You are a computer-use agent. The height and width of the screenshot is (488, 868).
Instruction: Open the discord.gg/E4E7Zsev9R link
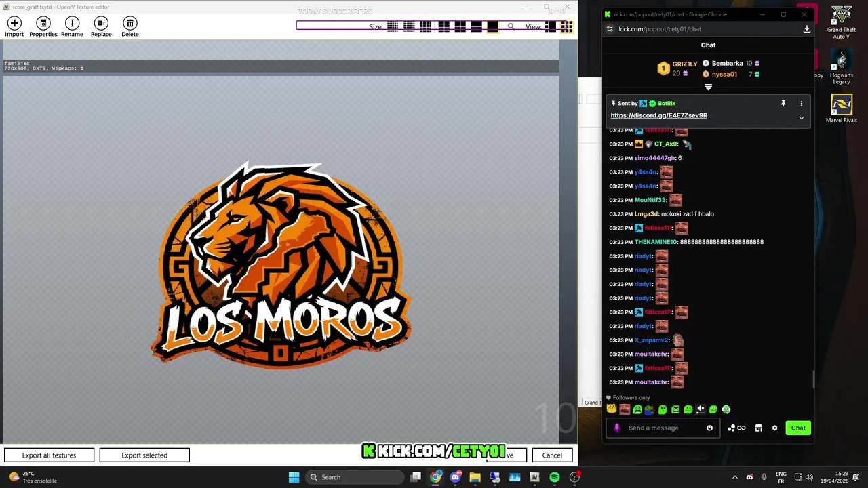pos(658,115)
